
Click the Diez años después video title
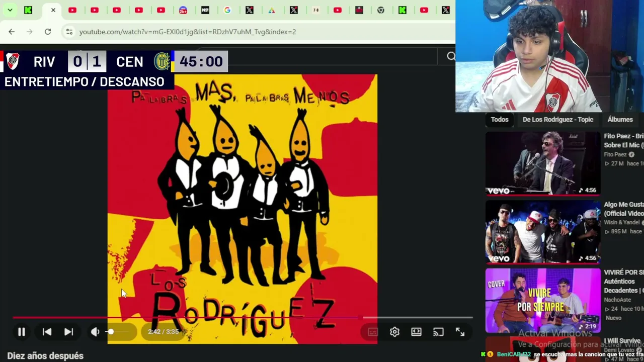point(45,356)
